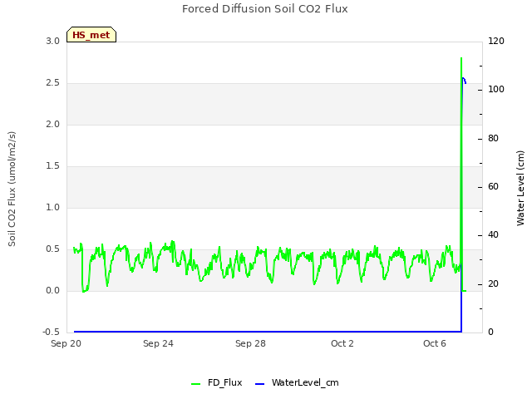Click the 80 right axis tick label
This screenshot has height=399, width=532.
pyautogui.click(x=493, y=139)
